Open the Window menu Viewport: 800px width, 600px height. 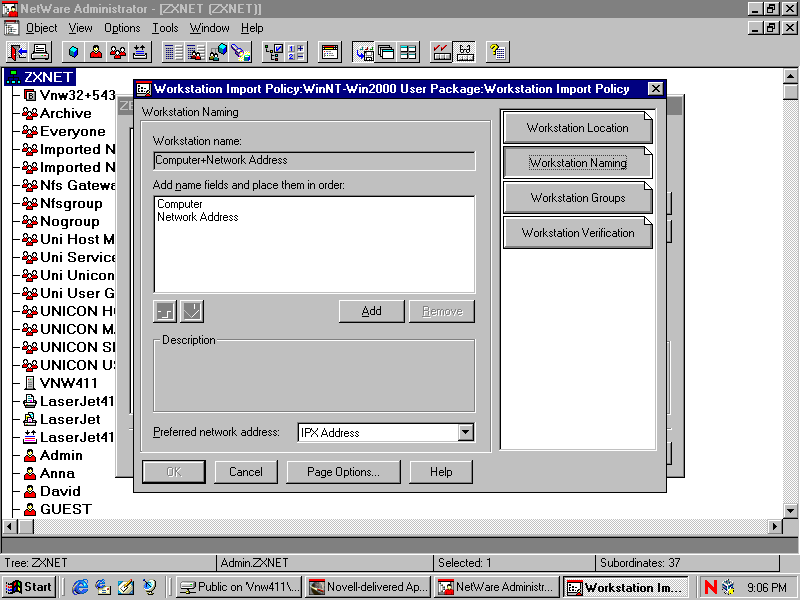(x=209, y=28)
